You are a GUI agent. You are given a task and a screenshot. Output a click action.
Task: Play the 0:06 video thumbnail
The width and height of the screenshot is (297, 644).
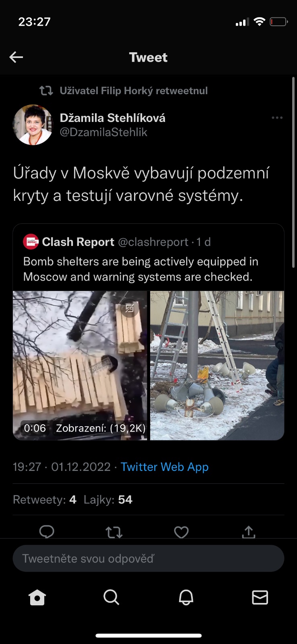point(80,365)
